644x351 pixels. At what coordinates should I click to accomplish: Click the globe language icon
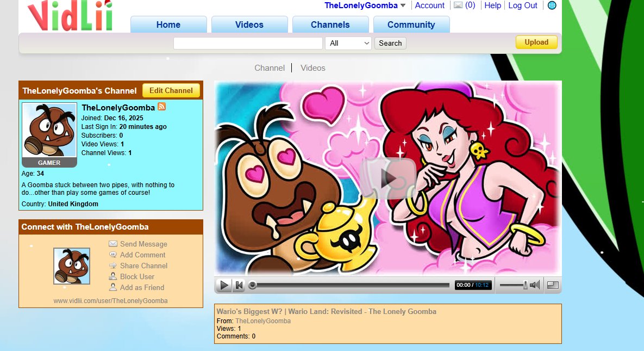[x=552, y=5]
